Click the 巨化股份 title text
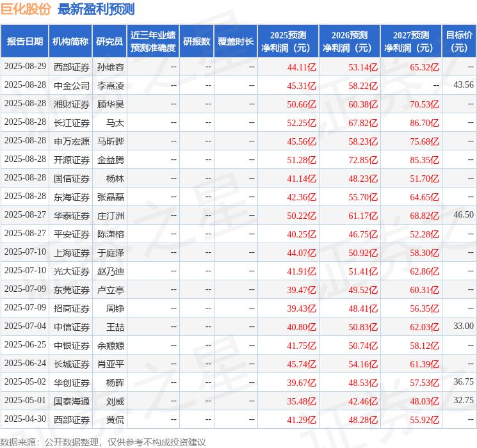 [x=26, y=9]
